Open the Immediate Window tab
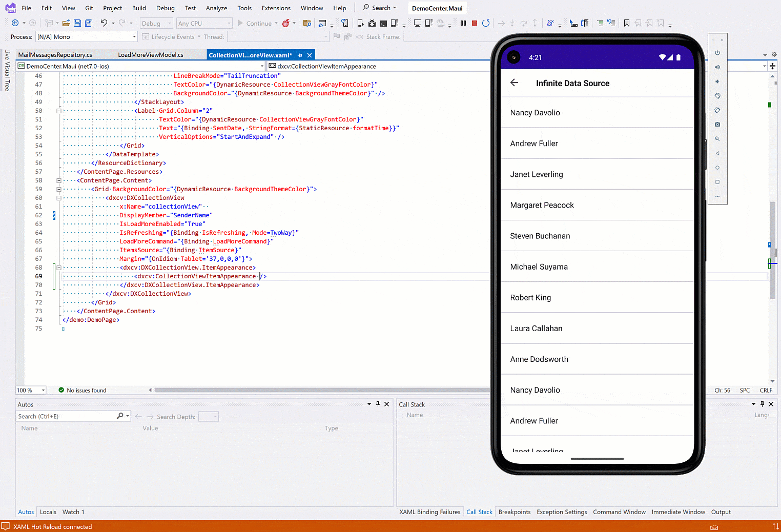Screen dimensions: 781x532 coord(679,512)
